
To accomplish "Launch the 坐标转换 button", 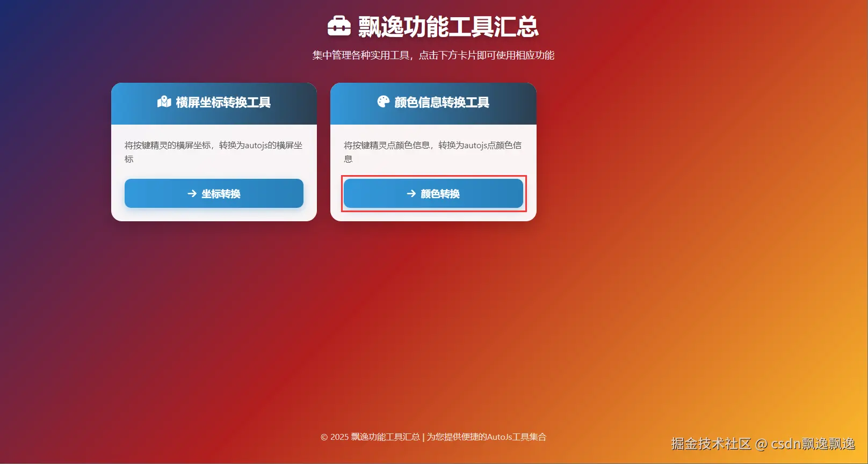I will coord(214,193).
